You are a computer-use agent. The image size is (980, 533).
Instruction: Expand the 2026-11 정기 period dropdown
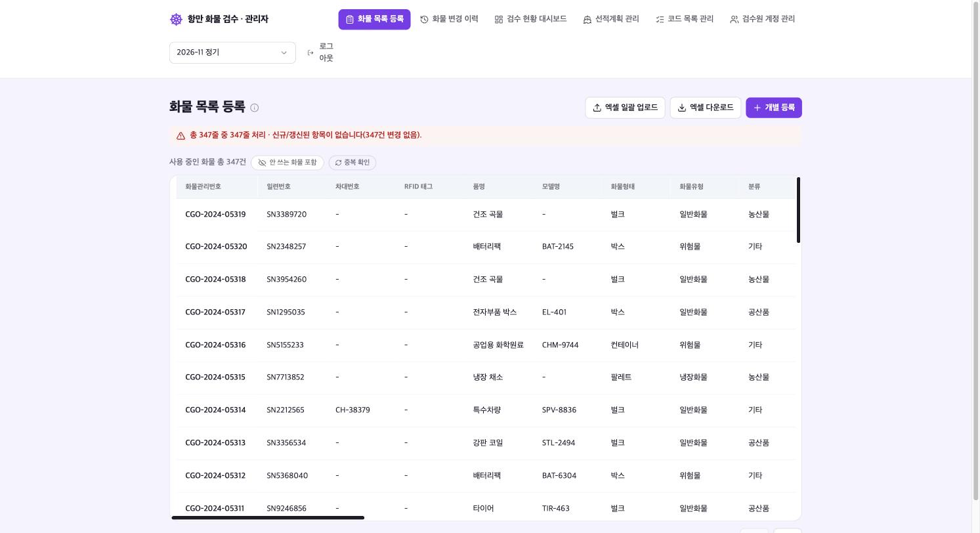tap(232, 53)
